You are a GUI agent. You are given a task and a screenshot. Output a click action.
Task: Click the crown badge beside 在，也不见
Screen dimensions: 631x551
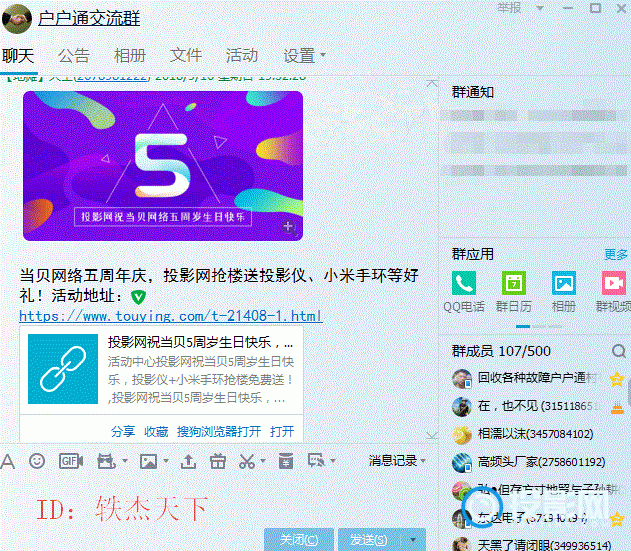point(617,407)
